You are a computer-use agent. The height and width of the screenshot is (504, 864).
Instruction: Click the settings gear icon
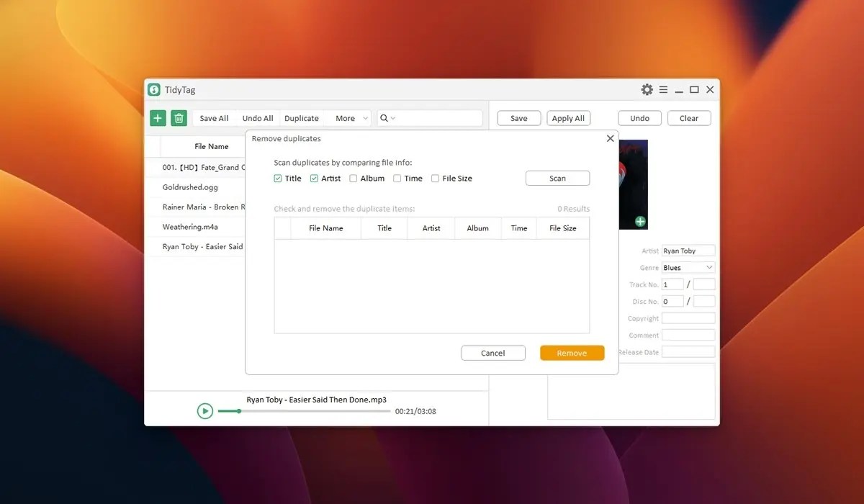coord(647,89)
